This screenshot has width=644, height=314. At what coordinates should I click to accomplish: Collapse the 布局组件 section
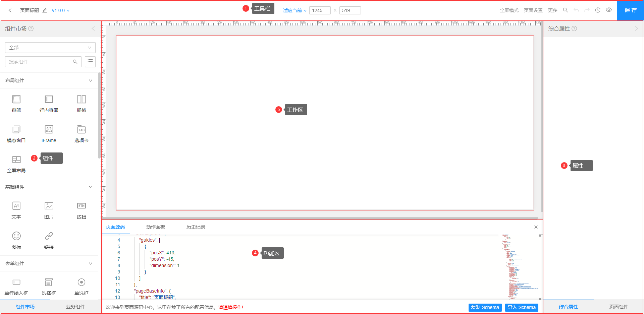[x=90, y=80]
